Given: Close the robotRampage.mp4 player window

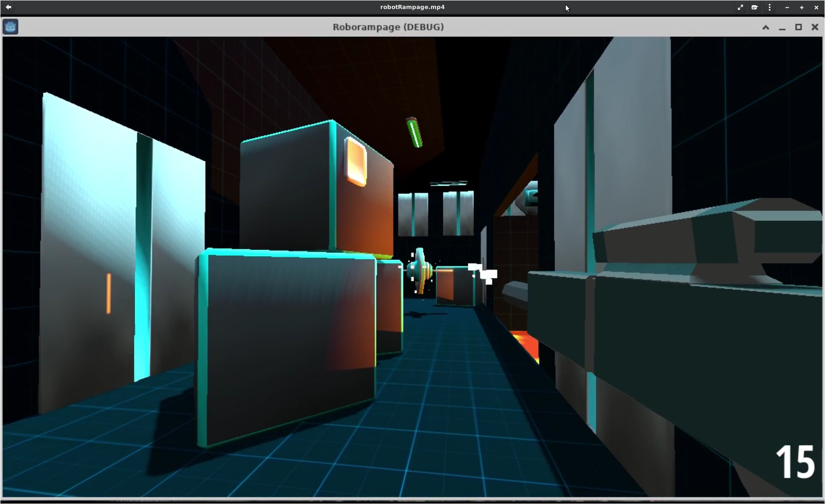Looking at the screenshot, I should click(x=816, y=7).
